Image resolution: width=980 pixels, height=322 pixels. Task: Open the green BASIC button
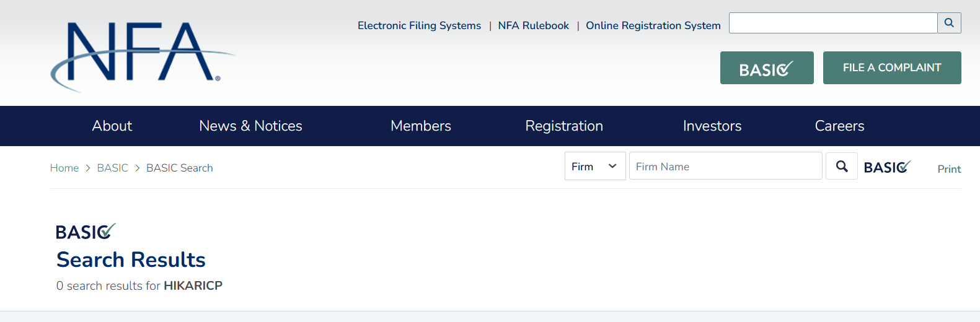[x=767, y=68]
